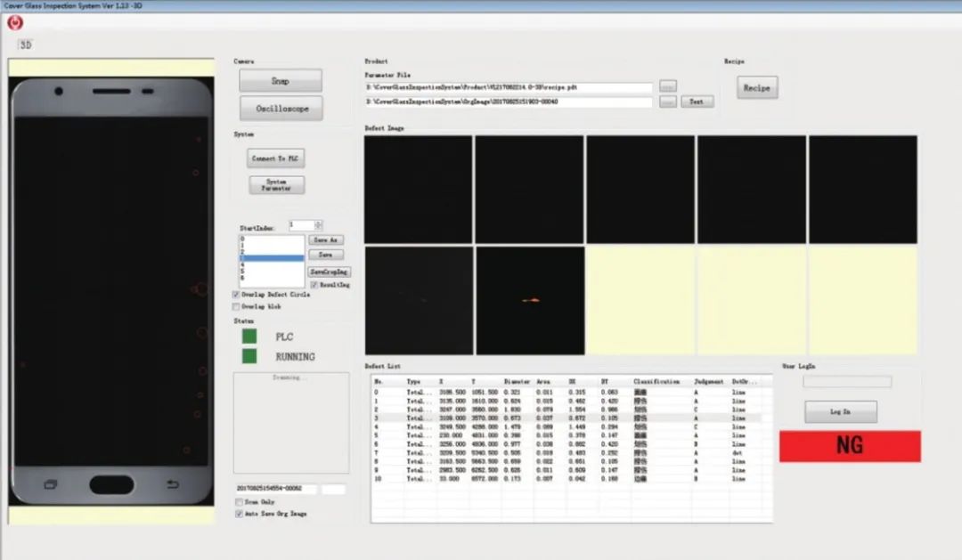Click the red application logo icon
Screen dimensions: 962x560
click(x=15, y=22)
